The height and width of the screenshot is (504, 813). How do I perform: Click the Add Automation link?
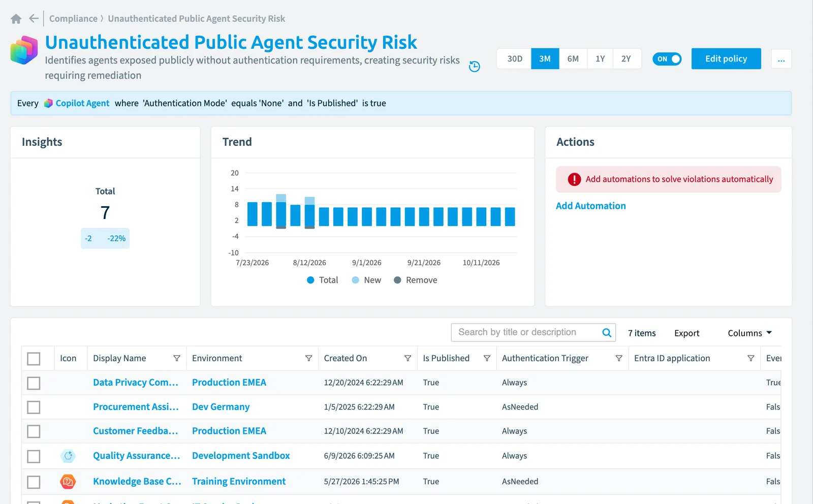(x=591, y=206)
